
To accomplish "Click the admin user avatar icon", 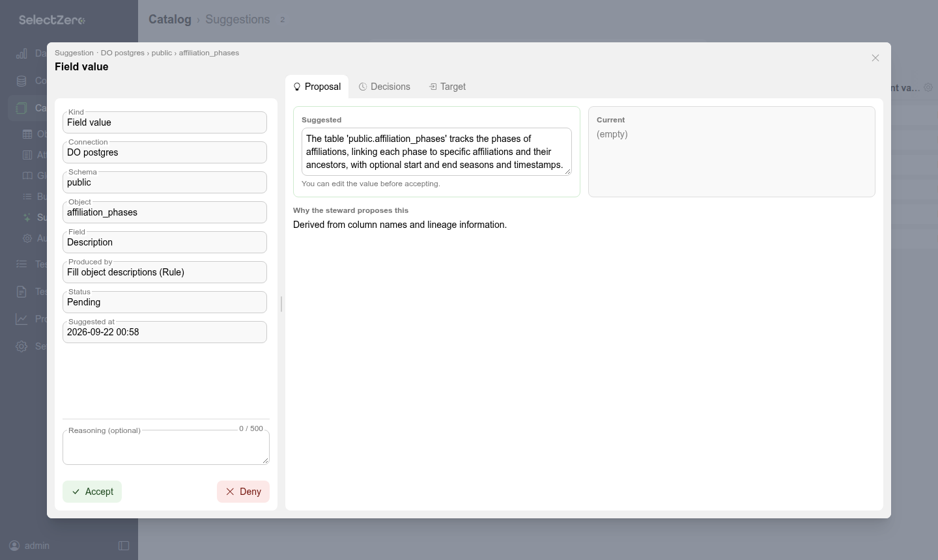I will 14,546.
